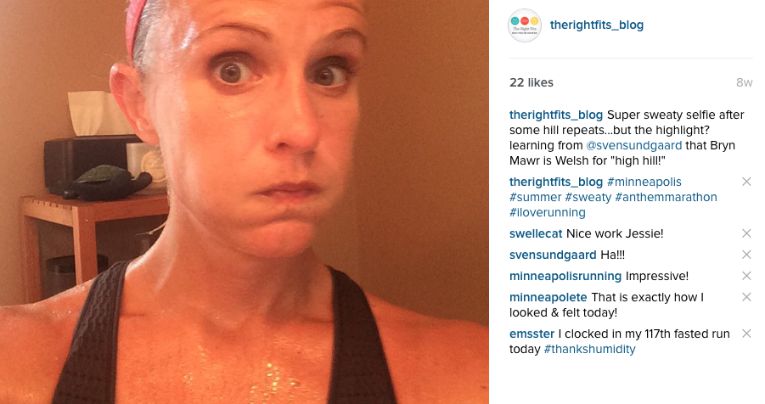View swellecat's profile from comment
765x404 pixels.
(536, 234)
